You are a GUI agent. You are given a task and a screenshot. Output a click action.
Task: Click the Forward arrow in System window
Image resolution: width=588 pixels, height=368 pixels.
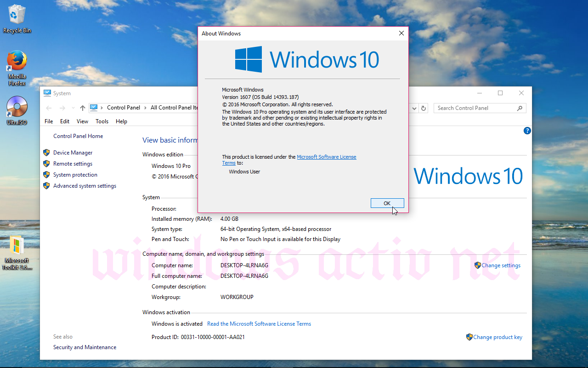click(x=62, y=108)
